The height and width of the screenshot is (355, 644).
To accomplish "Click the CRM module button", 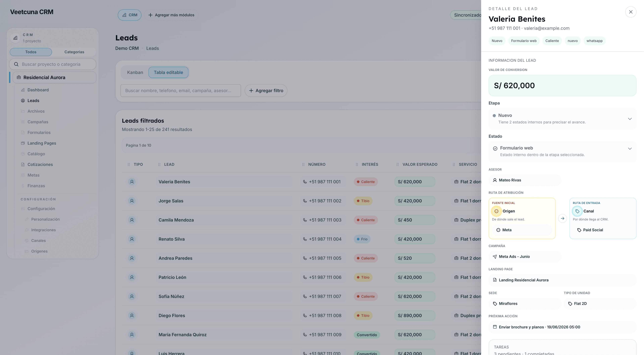I will point(129,15).
